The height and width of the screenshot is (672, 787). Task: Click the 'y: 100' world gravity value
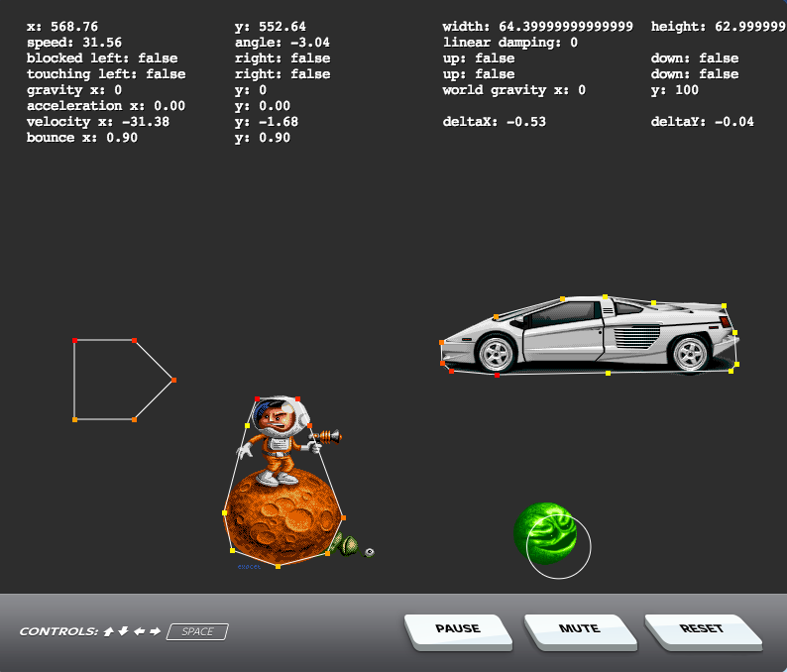[675, 90]
